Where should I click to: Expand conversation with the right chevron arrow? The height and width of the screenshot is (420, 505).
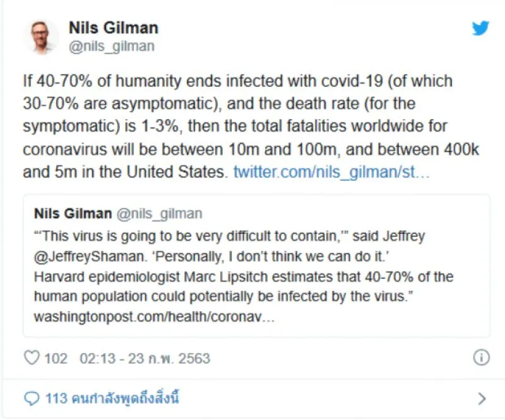click(x=482, y=399)
